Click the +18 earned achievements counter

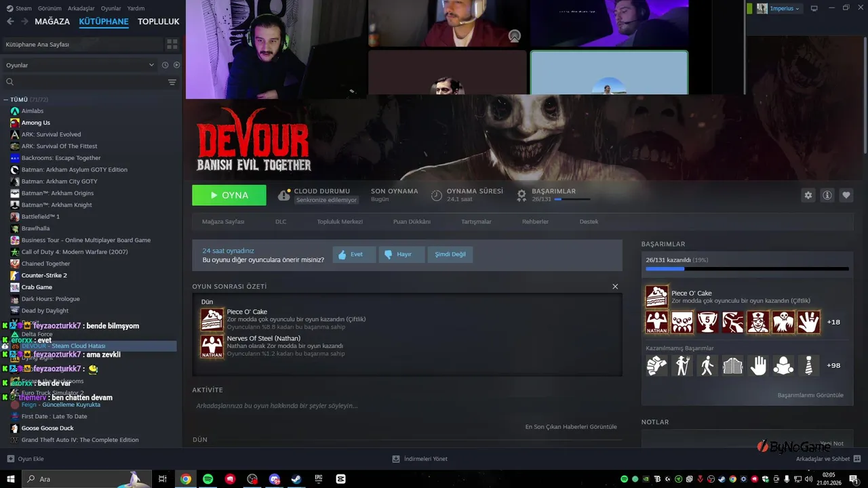coord(833,322)
